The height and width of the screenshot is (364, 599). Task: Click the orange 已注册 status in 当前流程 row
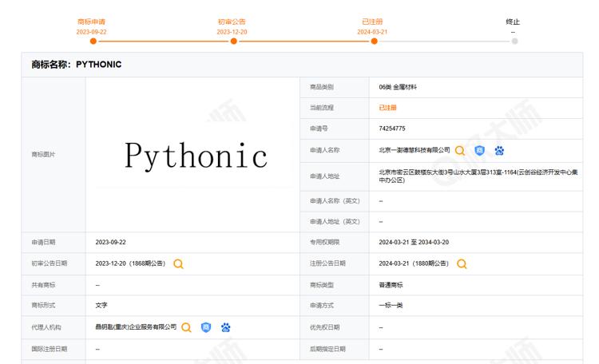[387, 108]
